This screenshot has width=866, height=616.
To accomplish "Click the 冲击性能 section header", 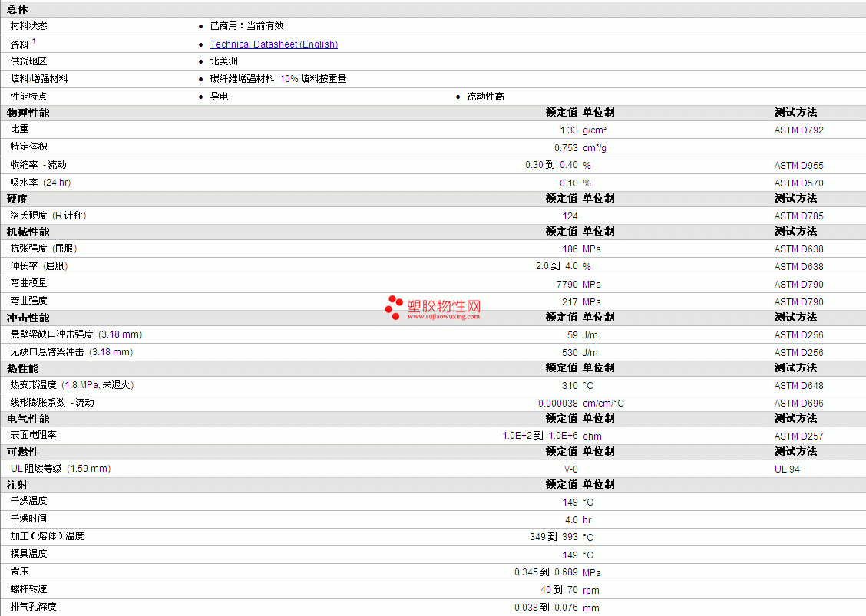I will 28,318.
